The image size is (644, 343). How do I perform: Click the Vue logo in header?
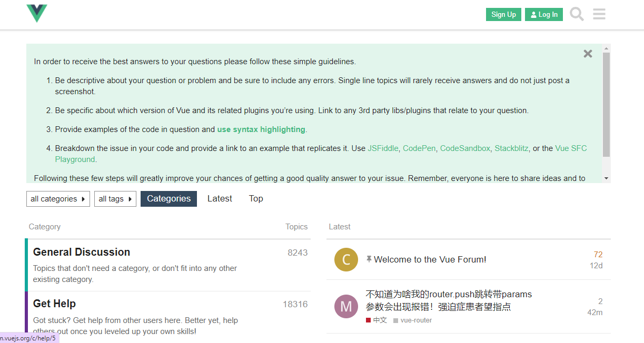click(x=37, y=14)
